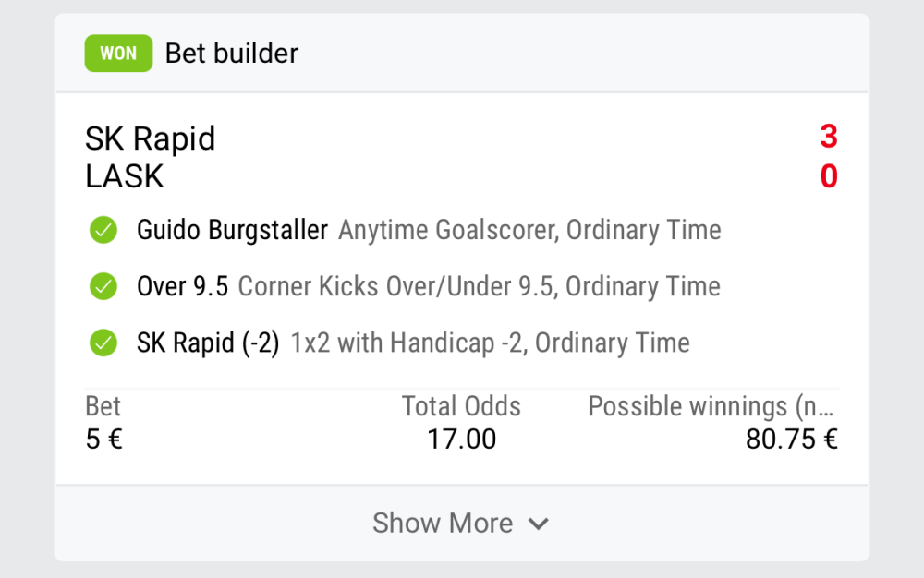This screenshot has height=578, width=924.
Task: Click the Over 9.5 selection label
Action: [182, 287]
